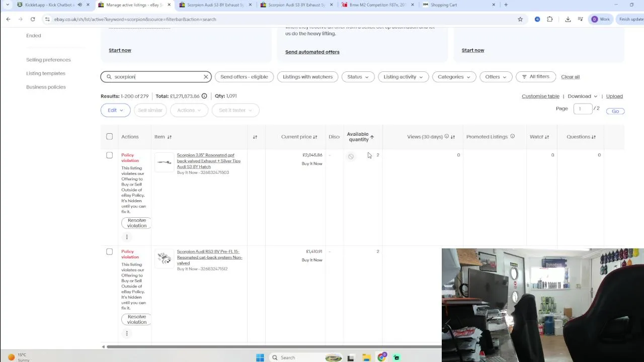Click the page number input field
Screen dimensions: 644x362
[x=583, y=109]
